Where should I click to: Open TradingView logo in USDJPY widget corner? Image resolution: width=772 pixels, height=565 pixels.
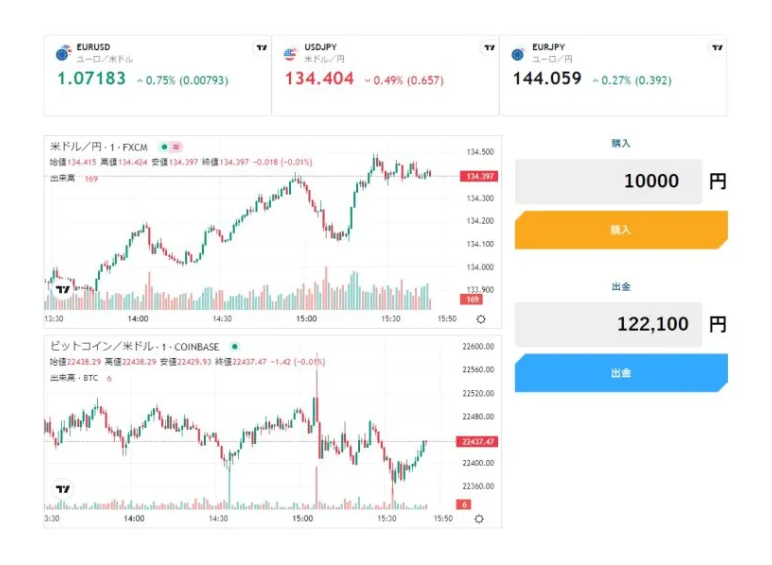point(489,47)
